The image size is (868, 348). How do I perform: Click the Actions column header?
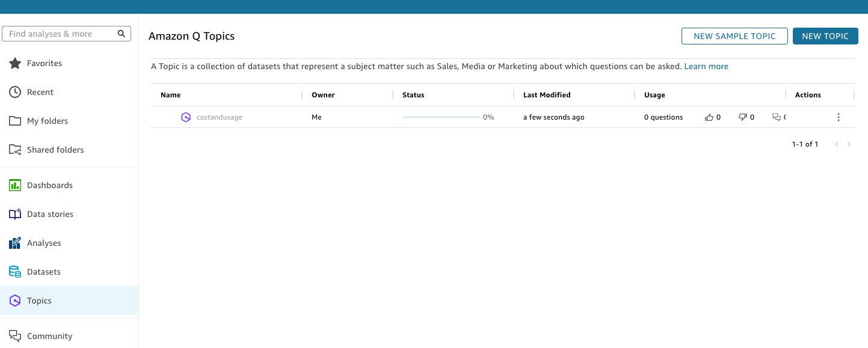click(x=808, y=95)
